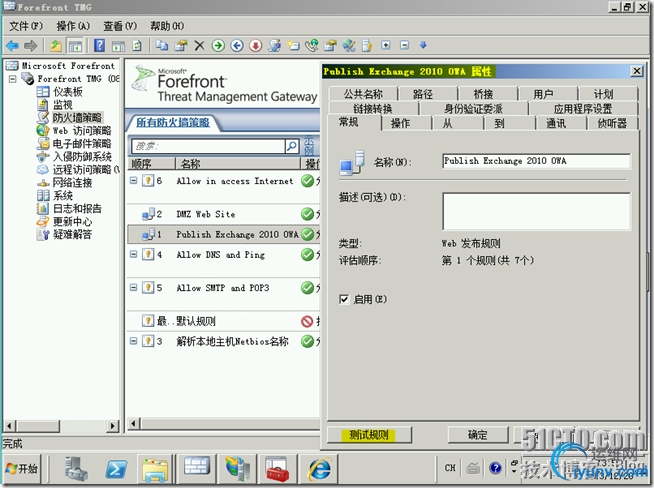
Task: Open Server Manager from taskbar
Action: pyautogui.click(x=76, y=468)
